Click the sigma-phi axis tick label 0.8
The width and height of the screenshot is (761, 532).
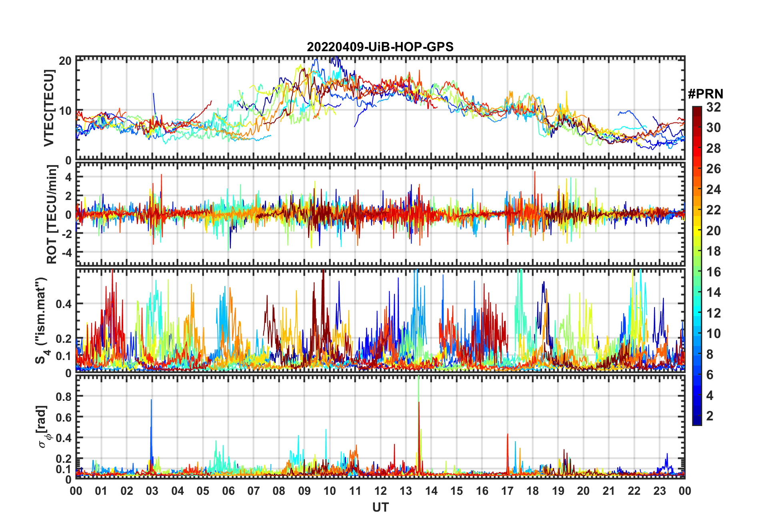64,396
